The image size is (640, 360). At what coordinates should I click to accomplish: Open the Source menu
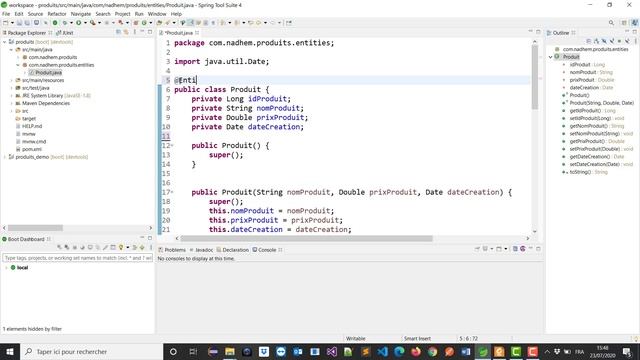(x=35, y=14)
